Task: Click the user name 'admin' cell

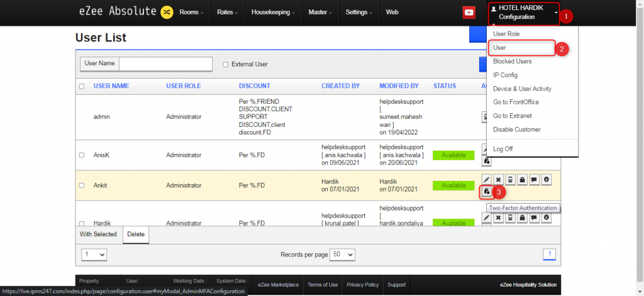Action: tap(101, 117)
